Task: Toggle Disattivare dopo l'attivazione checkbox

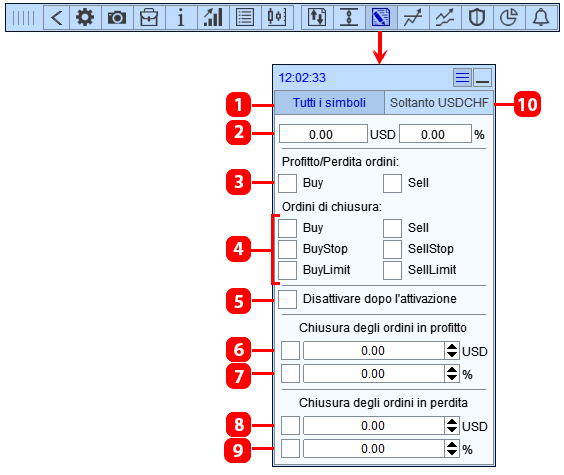Action: (x=287, y=299)
